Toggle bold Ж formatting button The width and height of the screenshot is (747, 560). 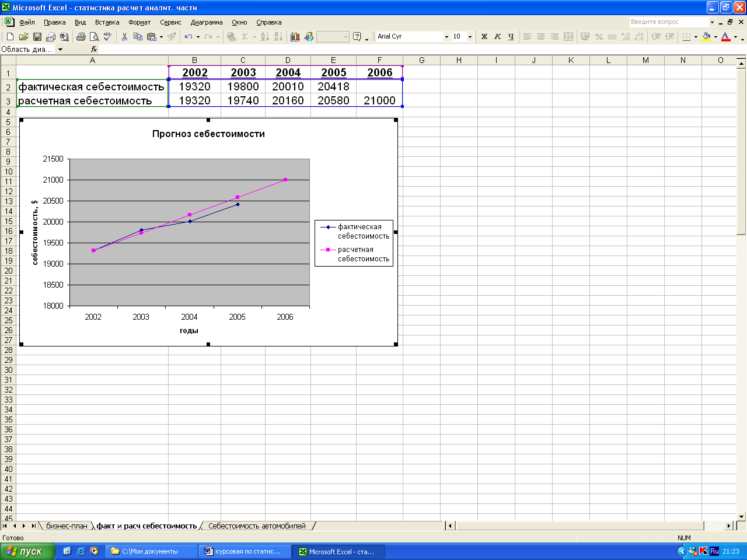click(x=484, y=37)
